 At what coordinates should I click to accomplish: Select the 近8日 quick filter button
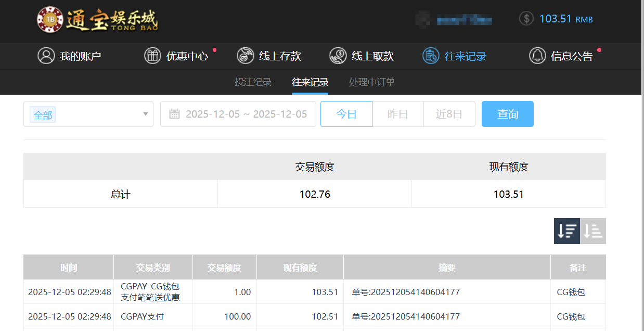tap(449, 114)
